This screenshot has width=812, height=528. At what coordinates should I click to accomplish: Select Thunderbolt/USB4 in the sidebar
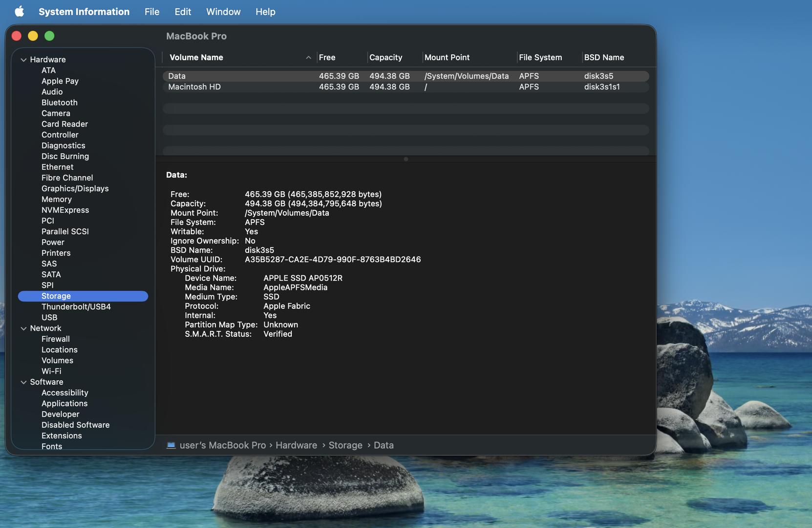[x=76, y=307]
